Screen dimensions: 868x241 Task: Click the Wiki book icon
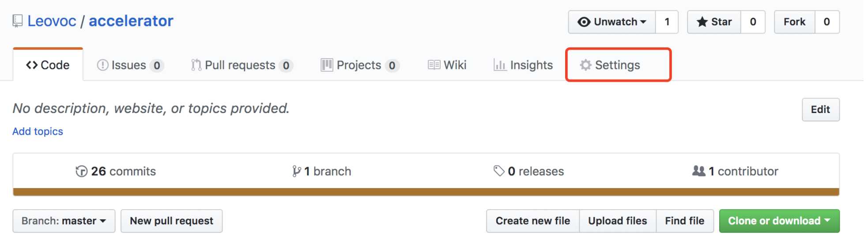coord(434,65)
